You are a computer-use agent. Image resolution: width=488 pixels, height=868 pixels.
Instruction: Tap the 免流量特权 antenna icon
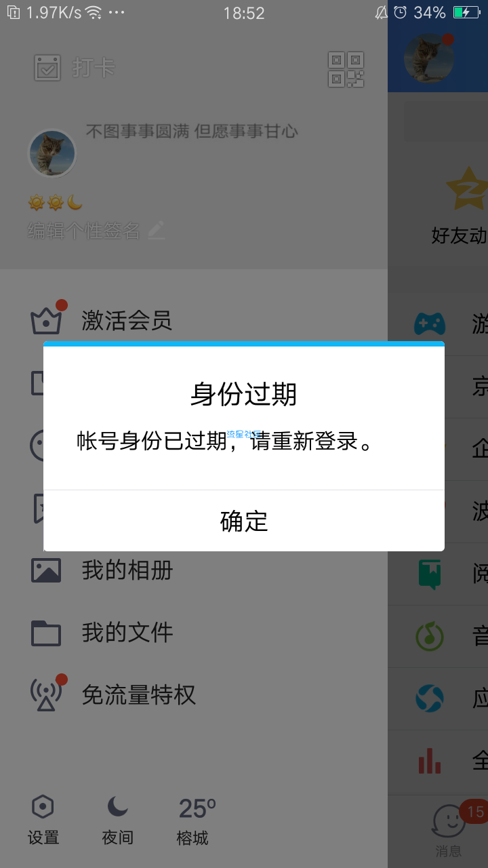click(46, 694)
